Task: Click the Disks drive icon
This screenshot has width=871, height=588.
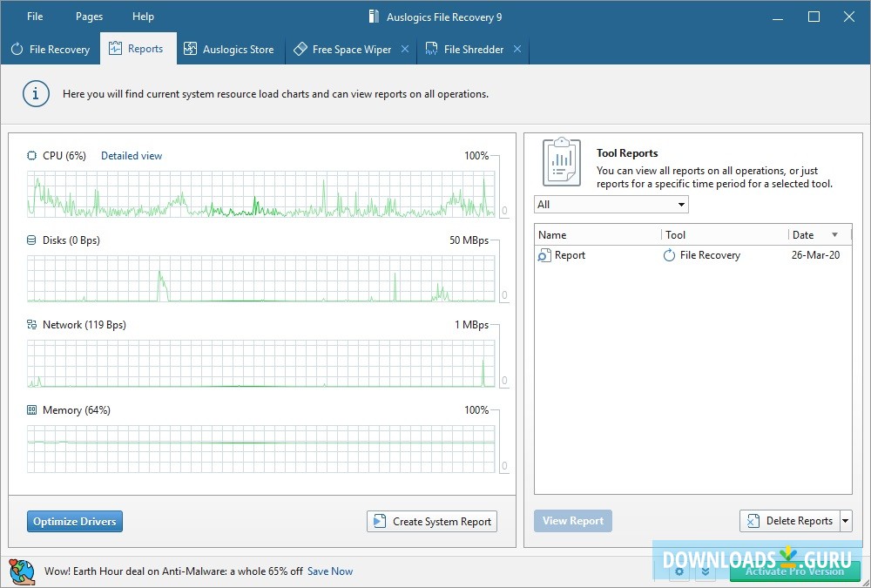Action: pos(31,240)
